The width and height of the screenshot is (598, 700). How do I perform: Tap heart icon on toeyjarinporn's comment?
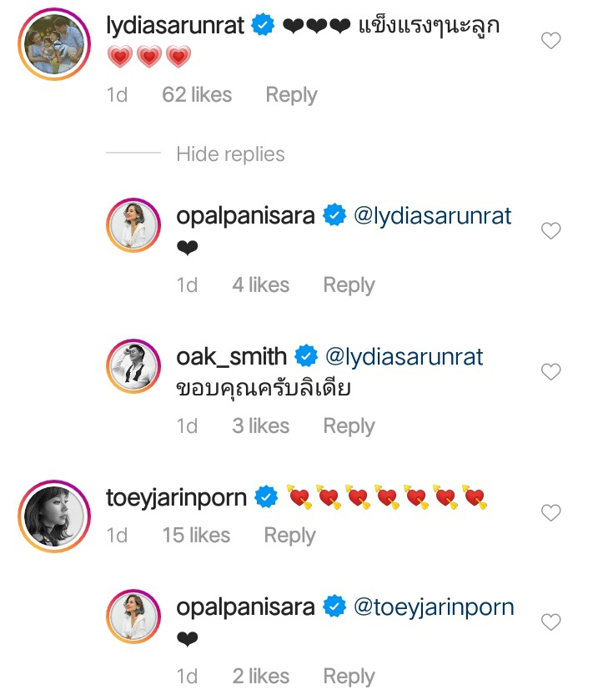[x=551, y=513]
